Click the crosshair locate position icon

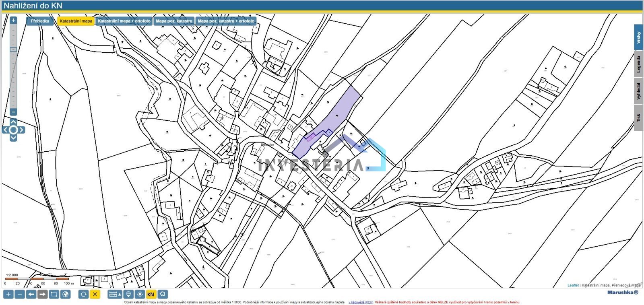click(x=140, y=294)
